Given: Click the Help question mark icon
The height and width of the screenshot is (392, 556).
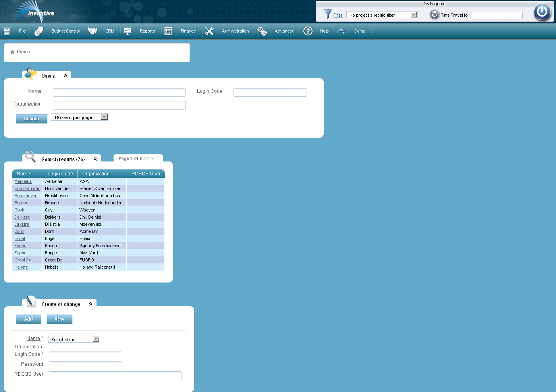Looking at the screenshot, I should point(308,31).
